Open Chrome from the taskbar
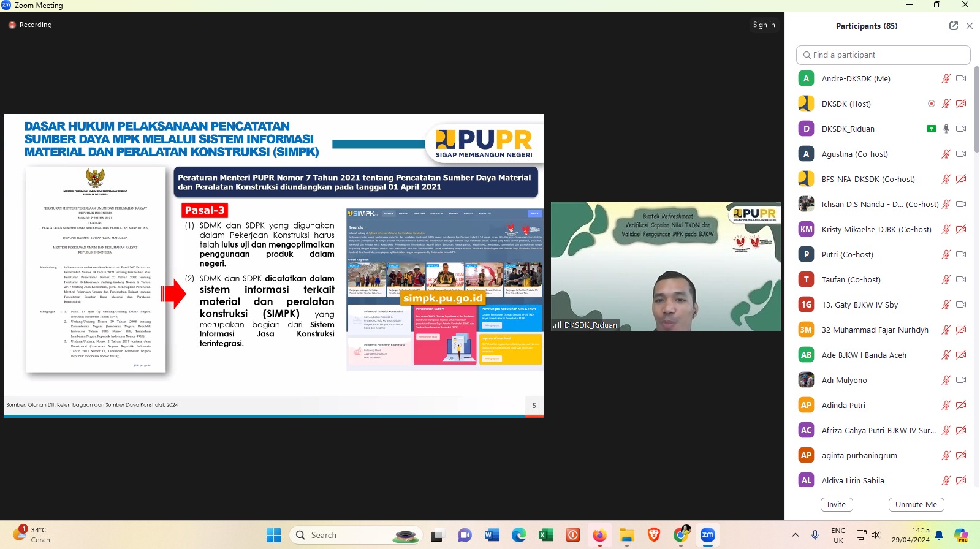The image size is (980, 549). click(x=681, y=535)
